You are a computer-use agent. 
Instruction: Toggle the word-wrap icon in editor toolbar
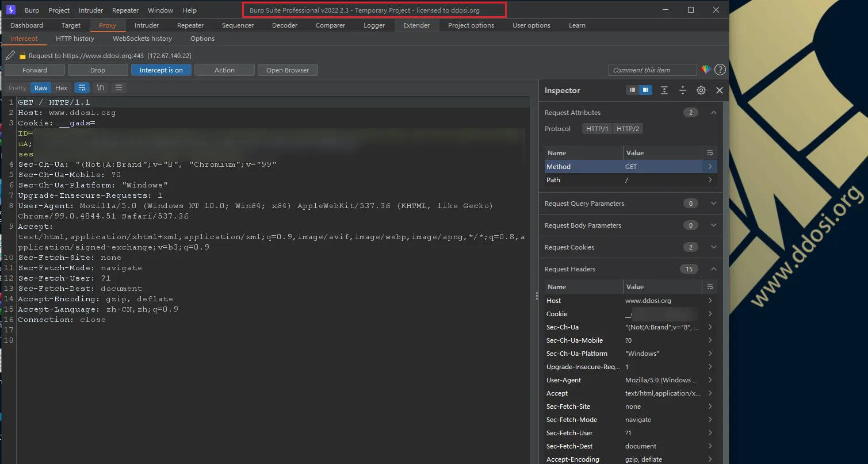pos(82,88)
